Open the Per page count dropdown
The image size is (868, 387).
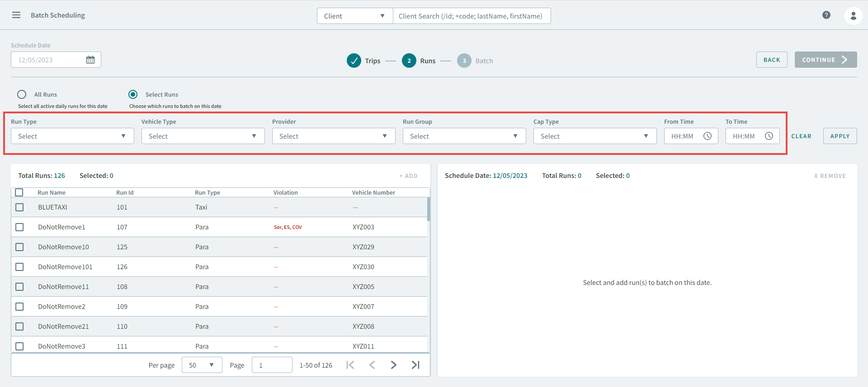(x=202, y=365)
